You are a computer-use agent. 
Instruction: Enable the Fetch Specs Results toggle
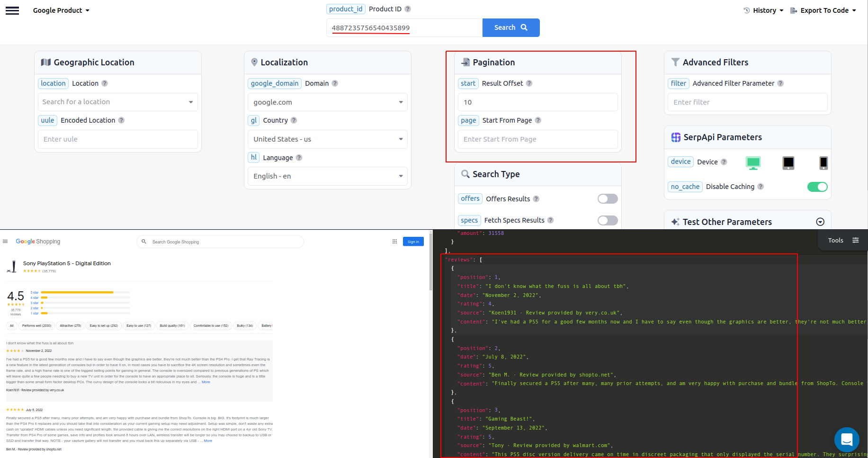(608, 220)
